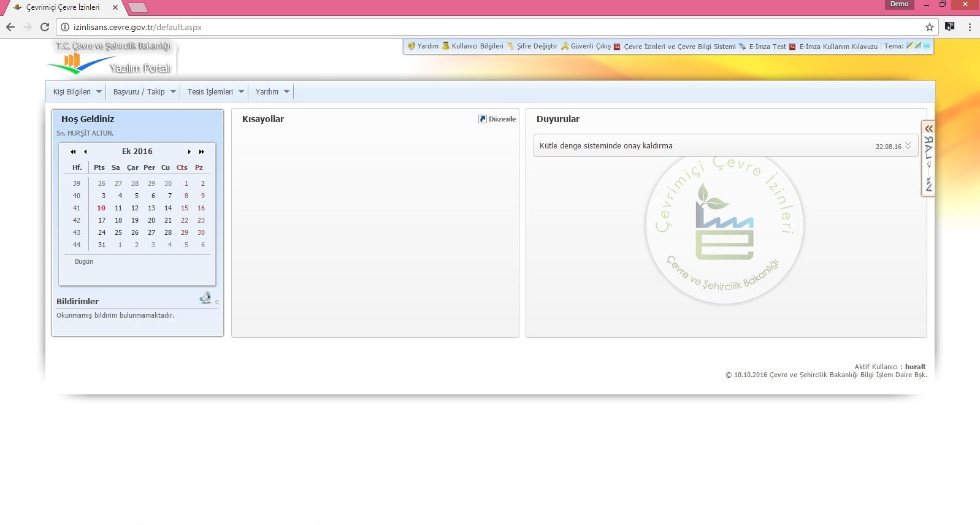The image size is (980, 525).
Task: Click the Bildirimler megaphone icon
Action: pos(205,298)
